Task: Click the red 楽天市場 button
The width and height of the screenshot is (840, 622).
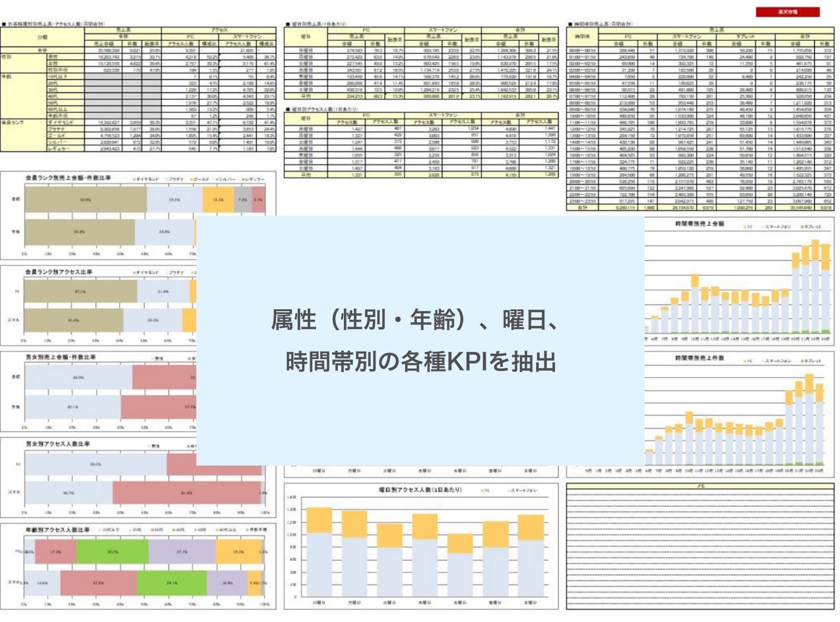Action: click(787, 12)
